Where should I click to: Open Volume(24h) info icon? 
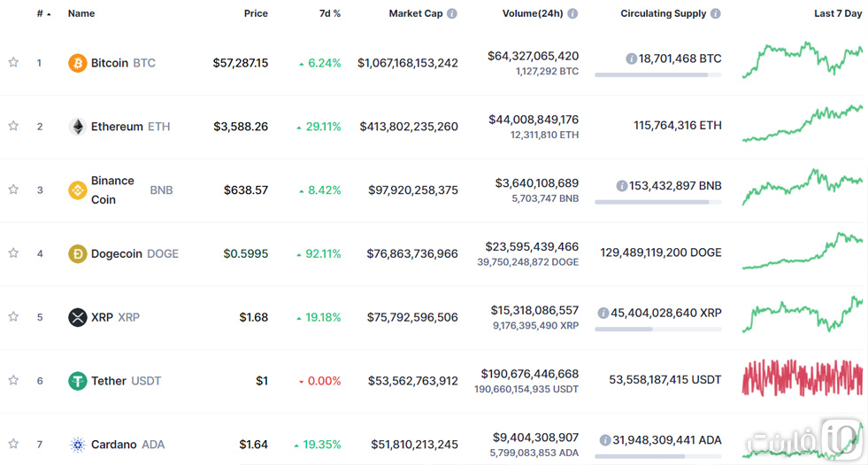click(573, 13)
